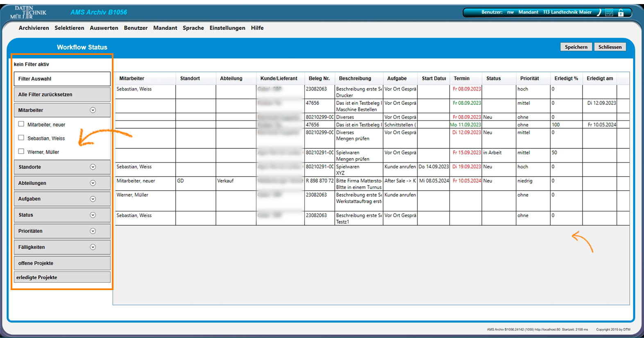Open the Archivieren menu
The width and height of the screenshot is (644, 338).
click(x=34, y=28)
